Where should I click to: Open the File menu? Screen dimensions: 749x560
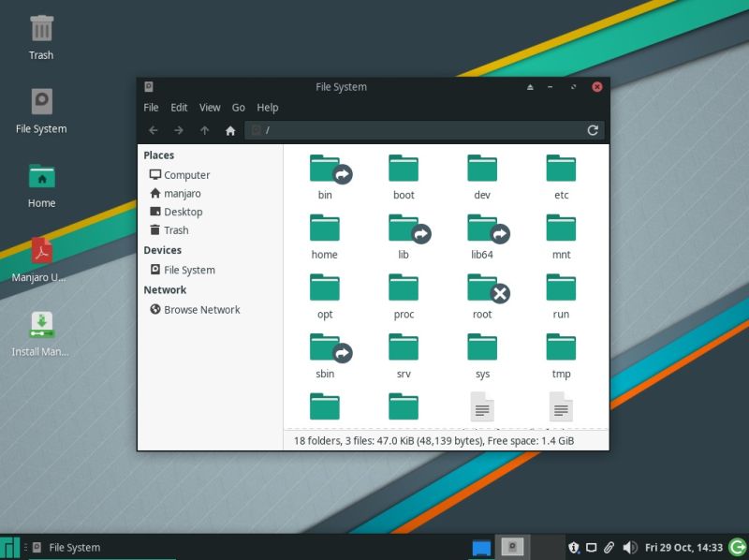tap(150, 108)
